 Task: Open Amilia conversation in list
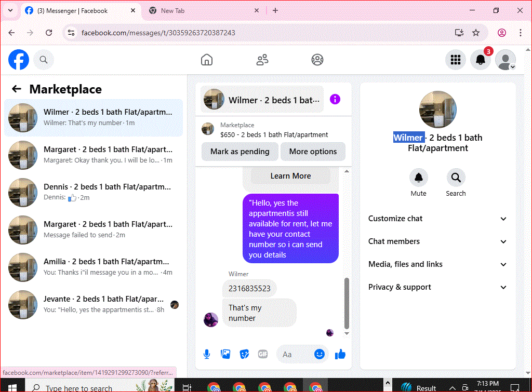click(x=94, y=267)
